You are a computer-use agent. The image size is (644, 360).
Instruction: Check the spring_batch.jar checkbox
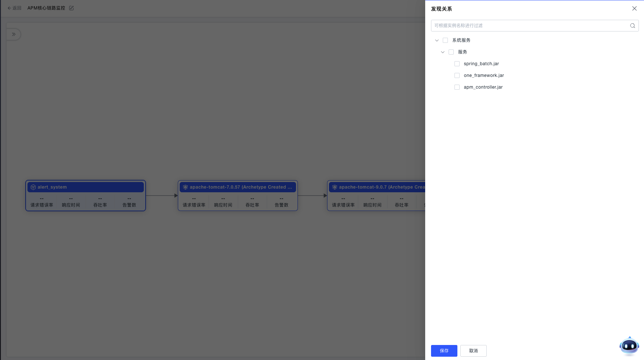point(457,64)
